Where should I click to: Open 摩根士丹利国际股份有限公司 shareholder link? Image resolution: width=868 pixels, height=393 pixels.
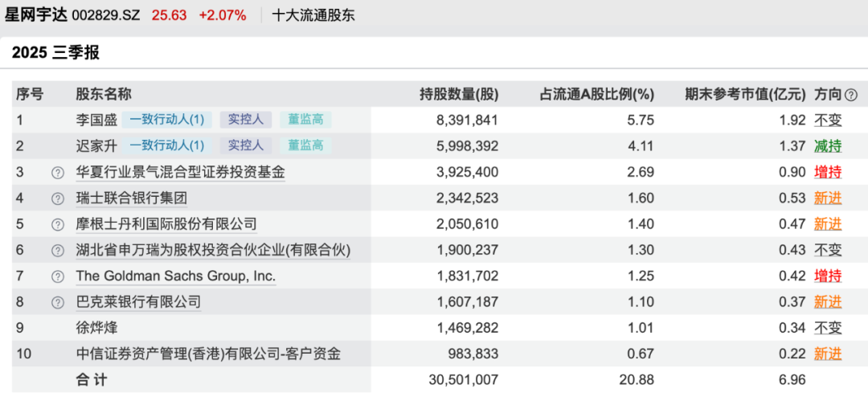click(x=166, y=225)
